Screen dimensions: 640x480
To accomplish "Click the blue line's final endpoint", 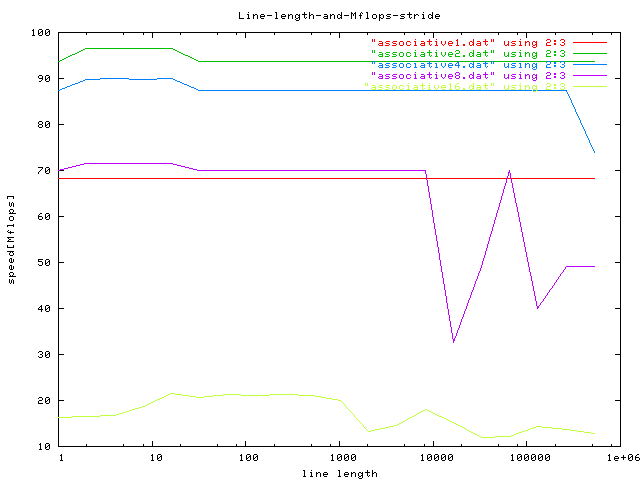I will point(595,153).
